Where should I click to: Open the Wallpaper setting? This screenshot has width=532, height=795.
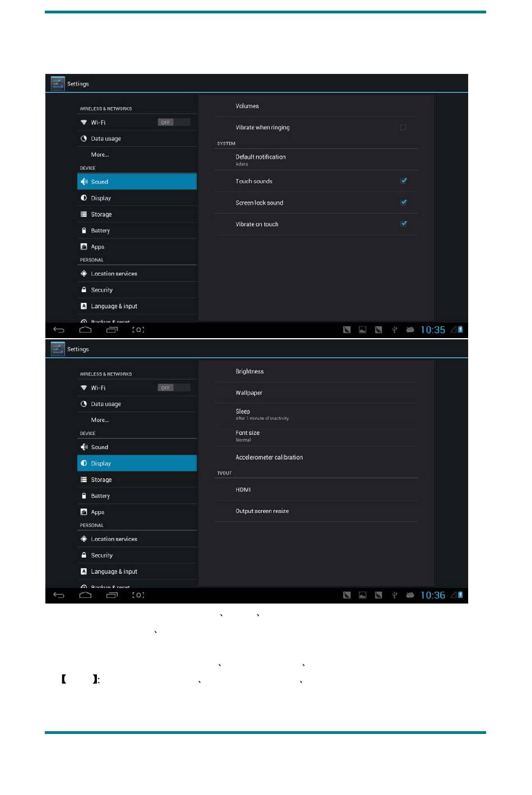pos(316,392)
